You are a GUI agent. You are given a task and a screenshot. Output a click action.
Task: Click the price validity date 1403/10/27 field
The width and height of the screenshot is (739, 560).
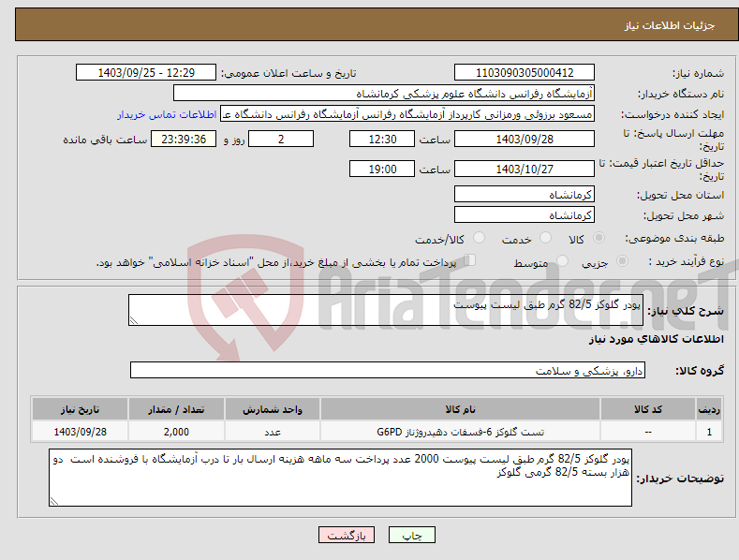[525, 169]
